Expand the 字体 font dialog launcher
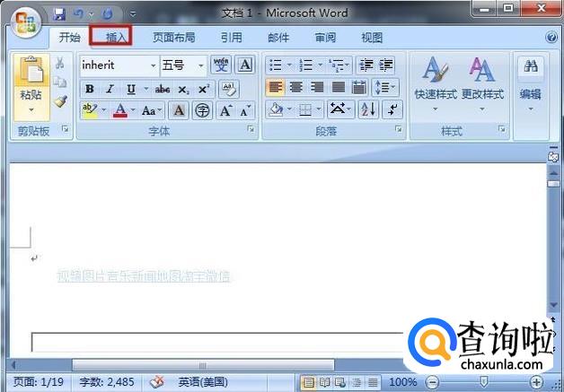Image resolution: width=564 pixels, height=392 pixels. [x=250, y=130]
